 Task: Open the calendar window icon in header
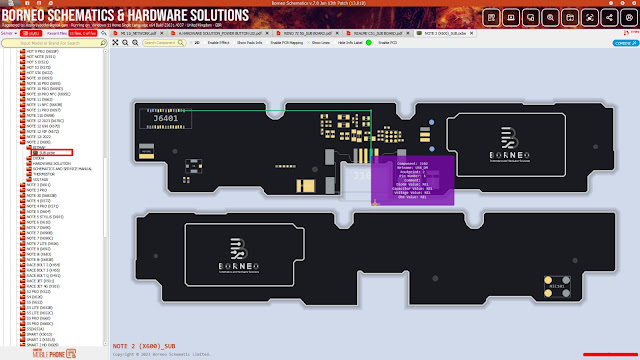tap(570, 18)
